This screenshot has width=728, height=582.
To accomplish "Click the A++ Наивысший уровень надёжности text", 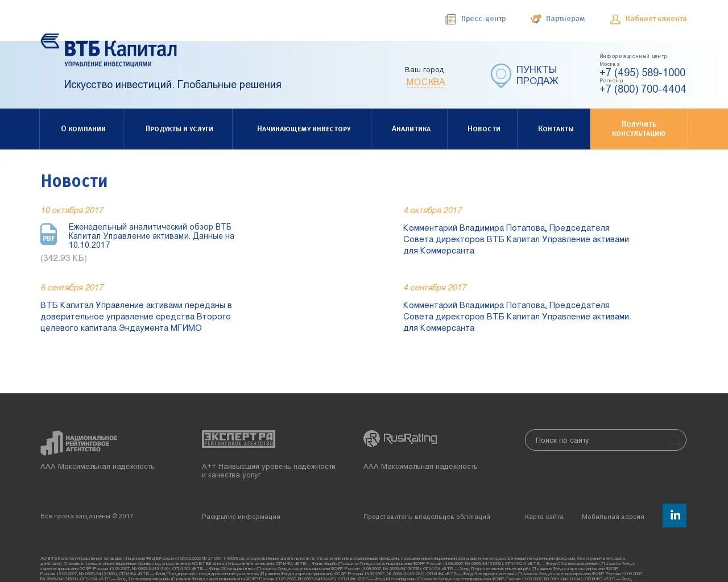I will point(268,471).
